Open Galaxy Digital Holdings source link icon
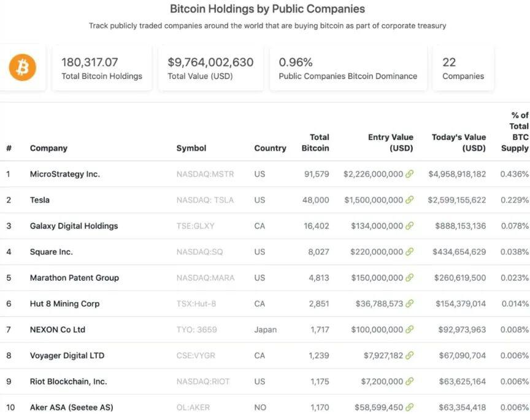 click(409, 226)
